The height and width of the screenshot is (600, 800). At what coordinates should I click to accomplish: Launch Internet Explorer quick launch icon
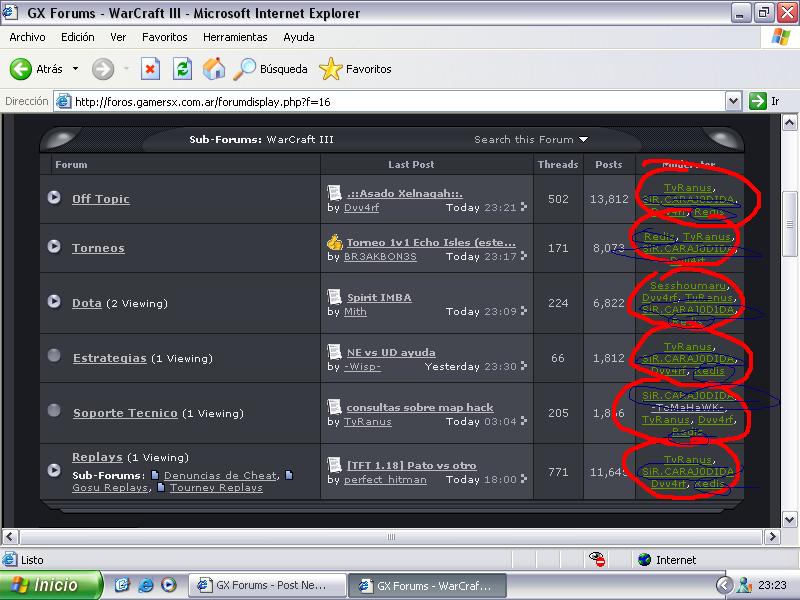point(145,585)
